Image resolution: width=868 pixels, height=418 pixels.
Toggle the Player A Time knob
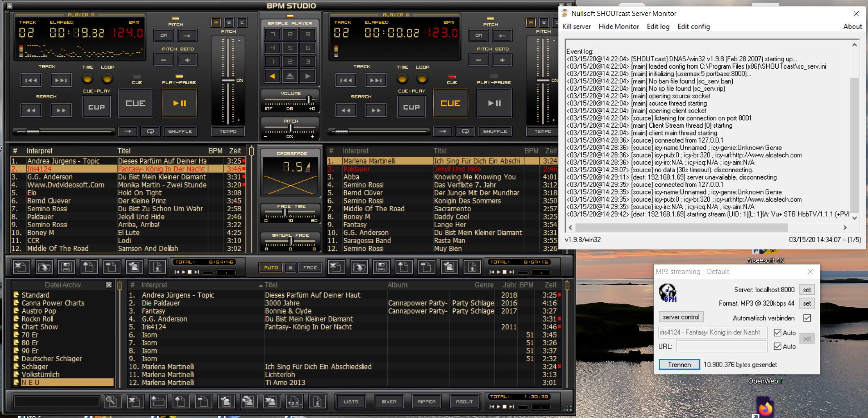pos(88,79)
